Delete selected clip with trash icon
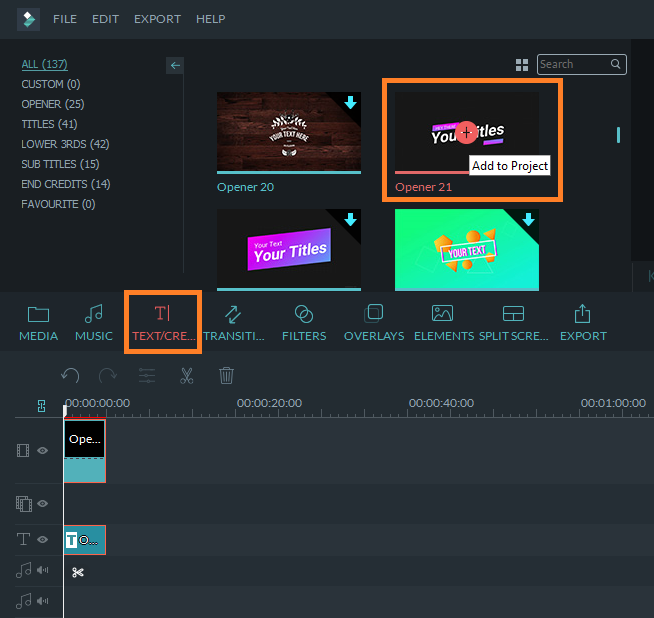This screenshot has width=654, height=618. pyautogui.click(x=226, y=375)
